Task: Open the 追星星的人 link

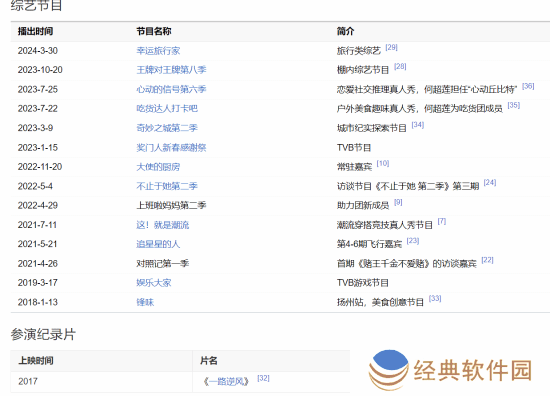Action: [158, 244]
